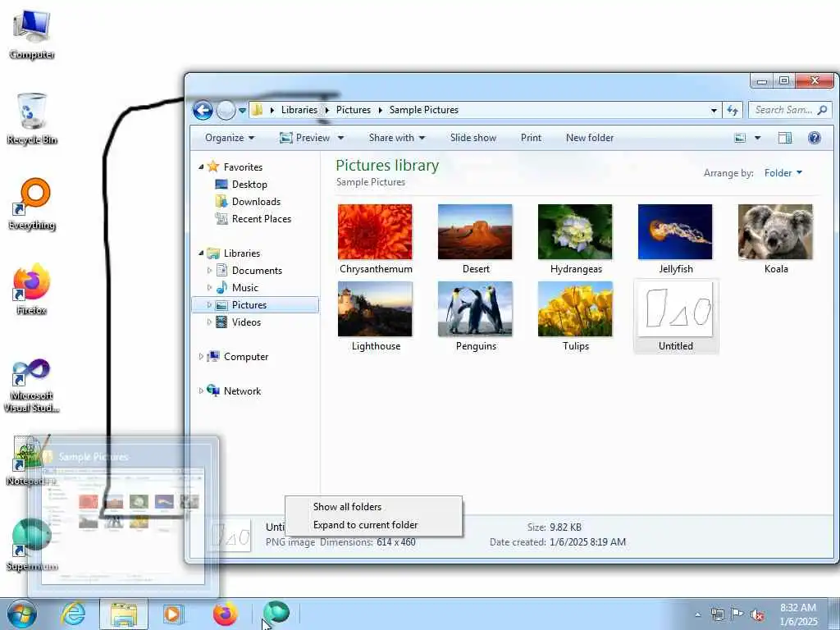840x630 pixels.
Task: Click the folder icon in the address bar
Action: tap(257, 110)
